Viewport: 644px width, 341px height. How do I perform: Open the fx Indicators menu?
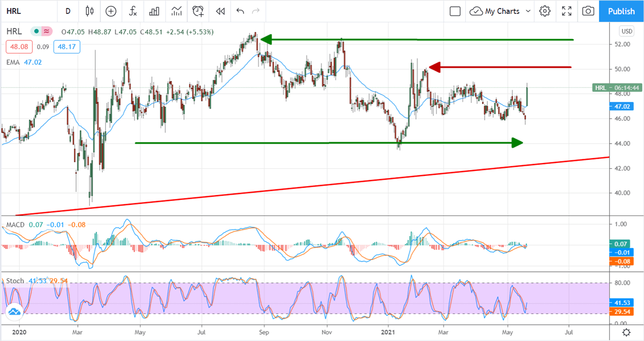(133, 11)
